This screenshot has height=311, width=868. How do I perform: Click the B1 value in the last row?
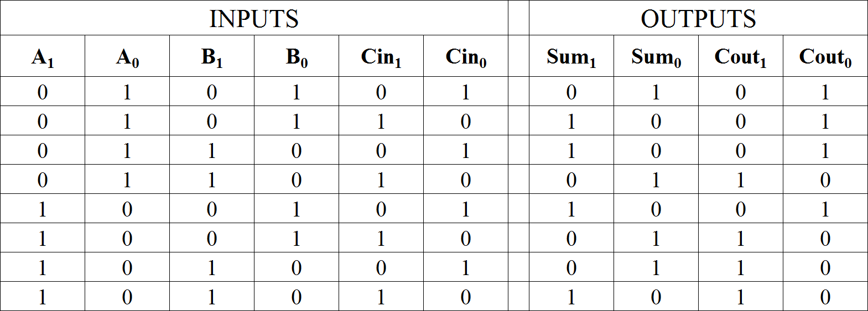pos(212,297)
